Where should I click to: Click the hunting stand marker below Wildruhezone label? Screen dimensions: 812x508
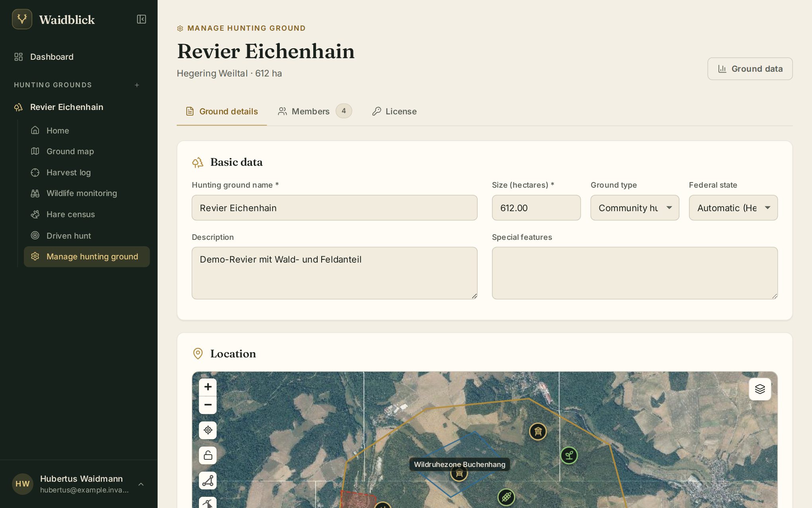point(459,474)
